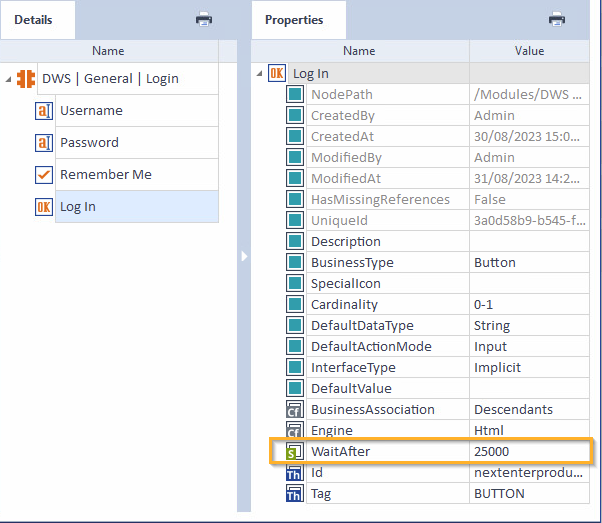The width and height of the screenshot is (602, 523).
Task: Click the splitter arrow between panels
Action: (244, 257)
